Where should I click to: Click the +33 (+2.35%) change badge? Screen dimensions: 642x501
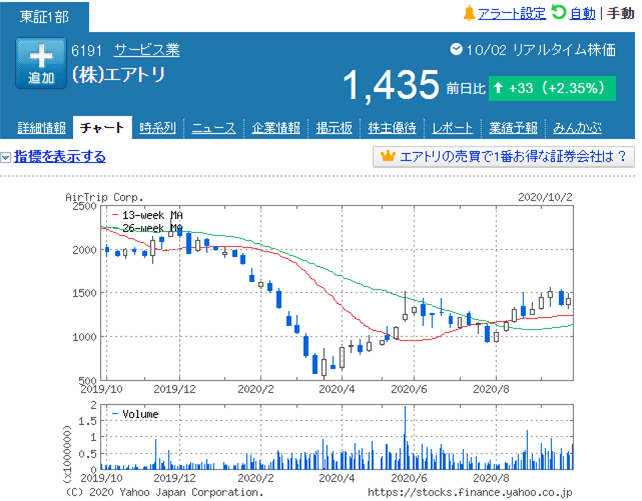[x=552, y=88]
